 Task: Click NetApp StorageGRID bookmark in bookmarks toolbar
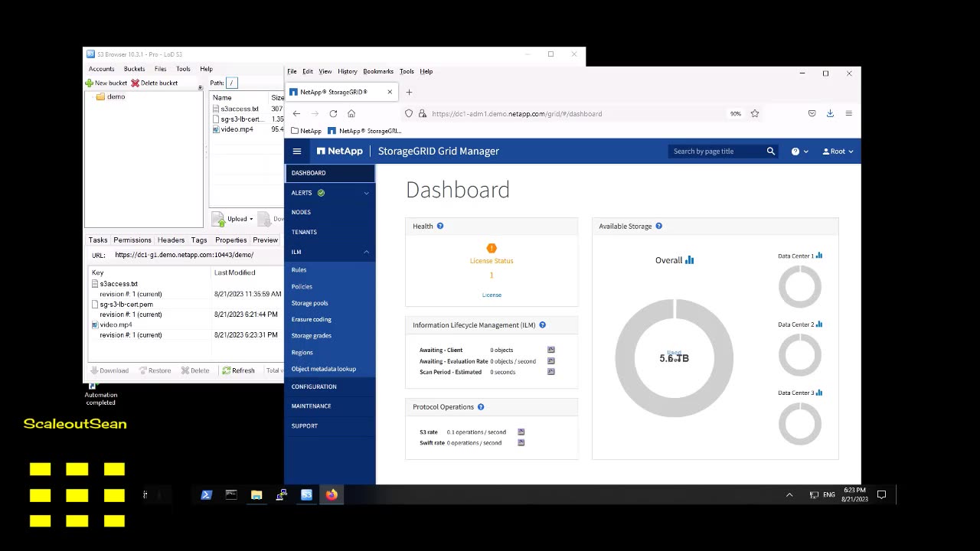[x=364, y=131]
